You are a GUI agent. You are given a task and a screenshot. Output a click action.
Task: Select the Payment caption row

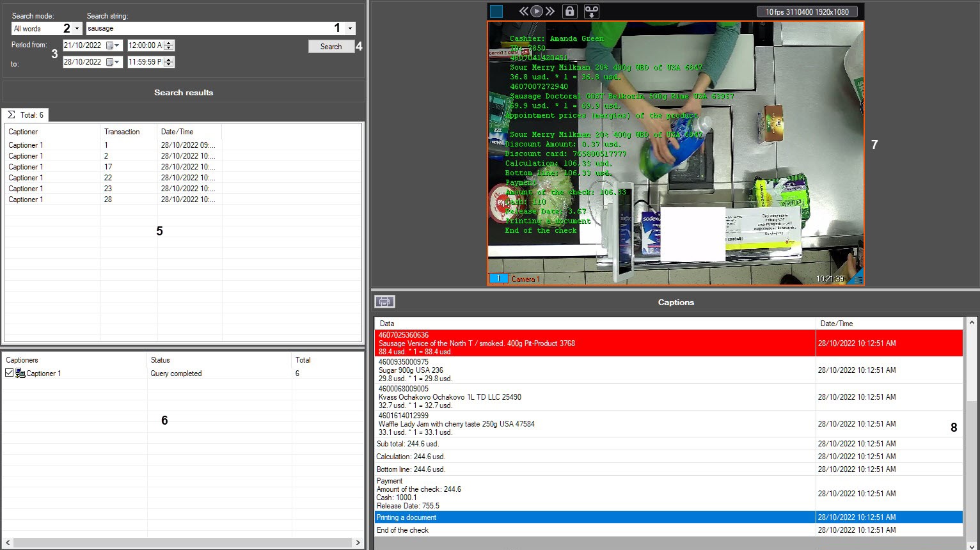pos(668,493)
